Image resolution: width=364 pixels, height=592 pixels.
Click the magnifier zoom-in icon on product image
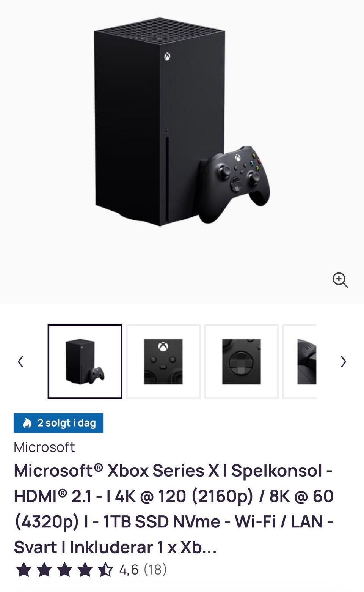coord(340,280)
